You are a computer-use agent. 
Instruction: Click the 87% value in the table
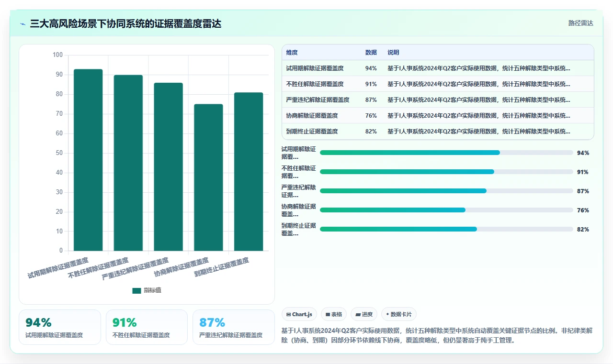(371, 100)
